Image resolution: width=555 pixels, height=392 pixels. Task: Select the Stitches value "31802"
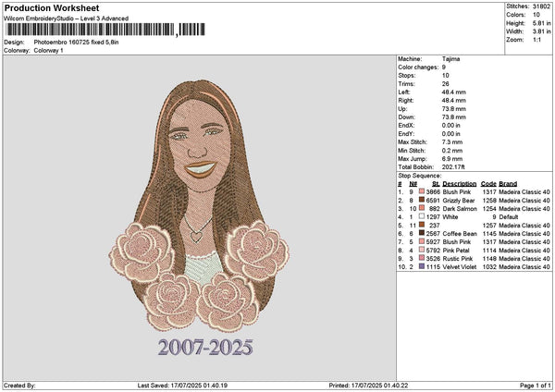point(542,6)
